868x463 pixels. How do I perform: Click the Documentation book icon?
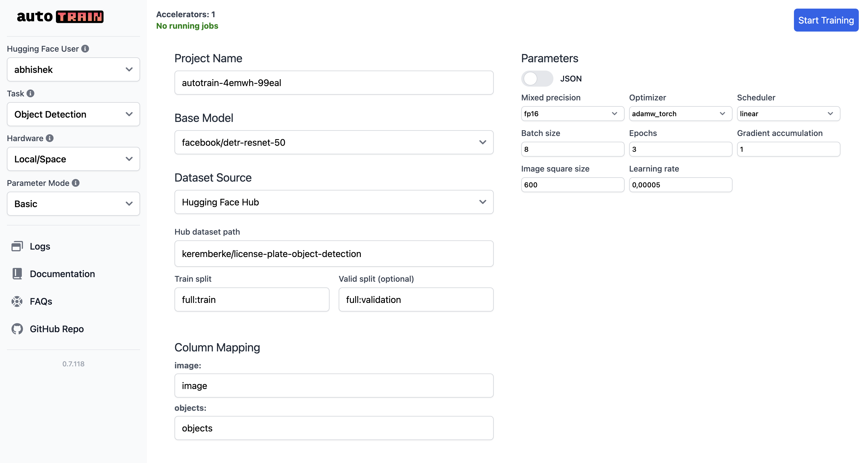17,274
